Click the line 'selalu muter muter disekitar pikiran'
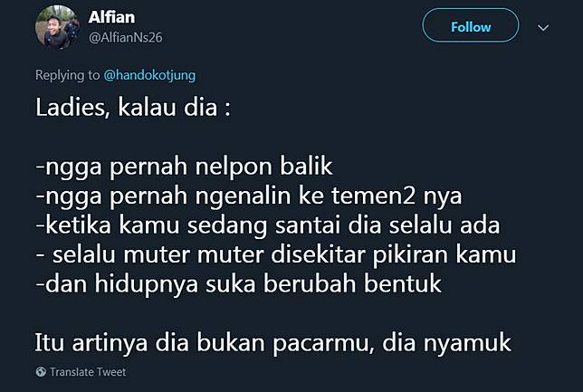 (x=276, y=254)
